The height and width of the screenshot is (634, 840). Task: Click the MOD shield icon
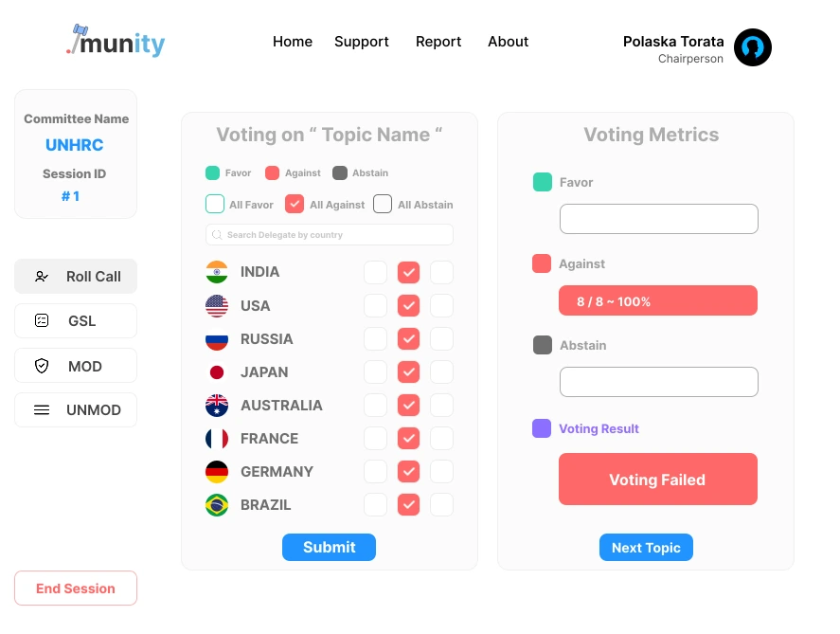(x=42, y=366)
